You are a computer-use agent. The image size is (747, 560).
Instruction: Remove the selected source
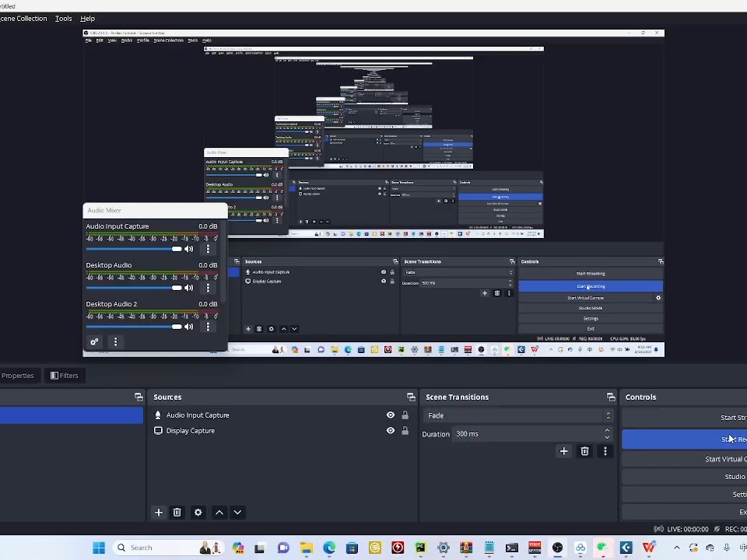[177, 513]
